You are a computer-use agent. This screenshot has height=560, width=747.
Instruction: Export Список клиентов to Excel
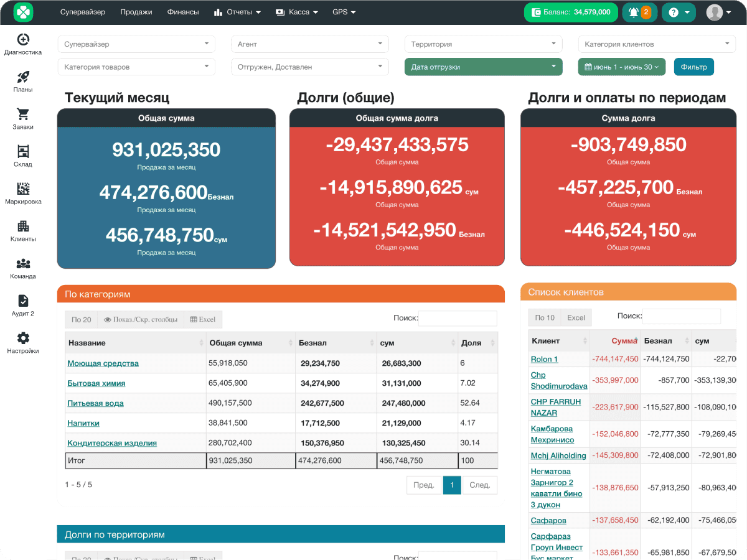click(x=576, y=317)
